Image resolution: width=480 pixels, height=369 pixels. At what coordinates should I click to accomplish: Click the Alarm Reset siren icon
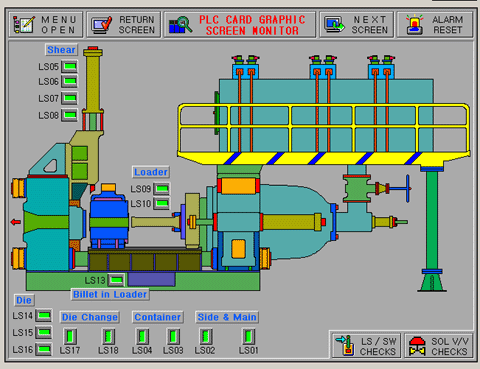[x=414, y=25]
